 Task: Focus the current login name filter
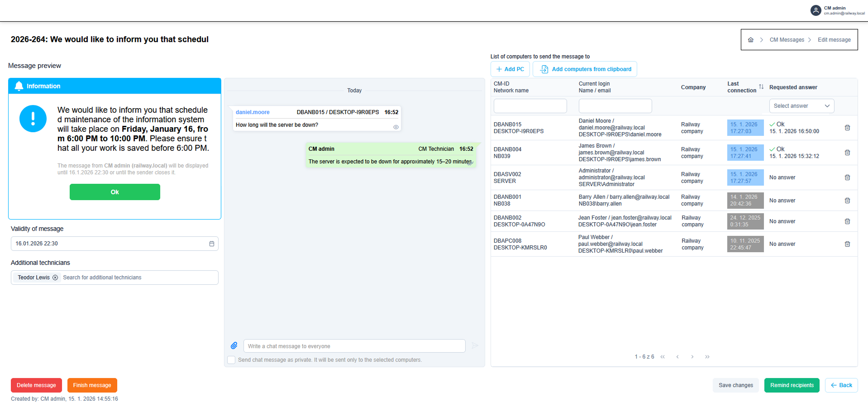[x=615, y=106]
